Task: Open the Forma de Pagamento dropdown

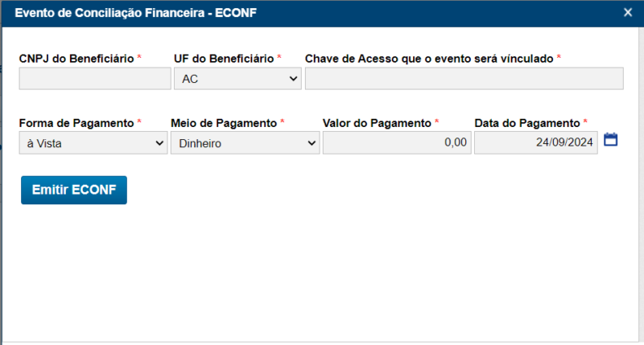Action: tap(93, 143)
